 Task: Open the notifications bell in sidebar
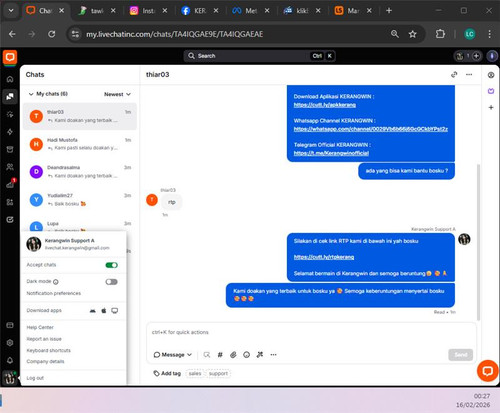coord(10,360)
